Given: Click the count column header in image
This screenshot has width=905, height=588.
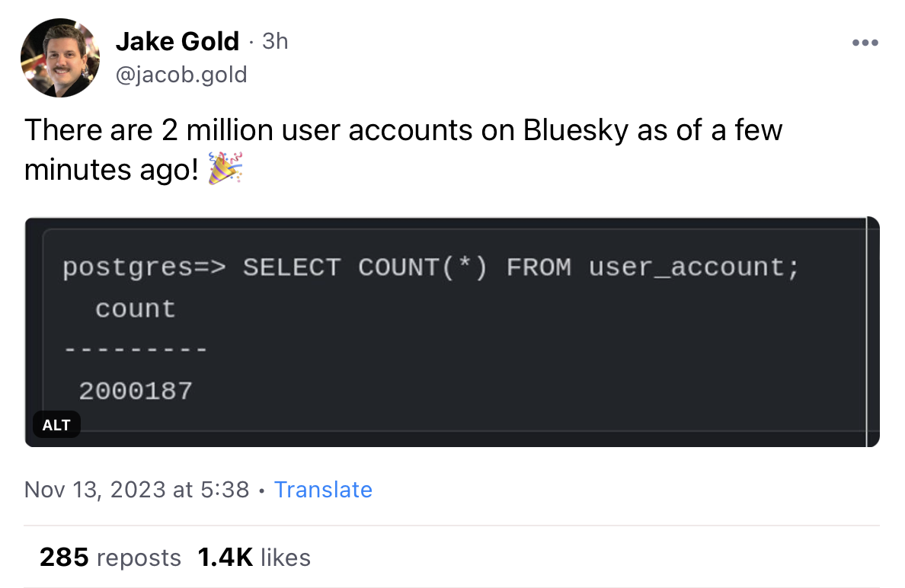Looking at the screenshot, I should (135, 308).
